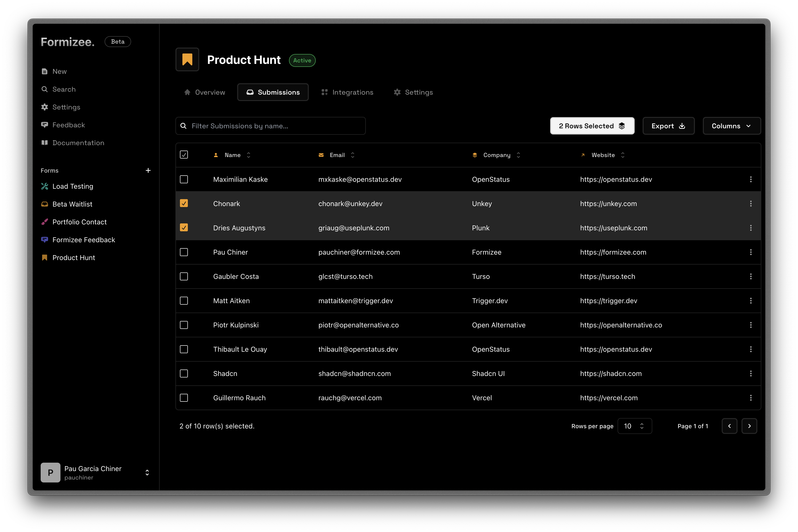This screenshot has width=798, height=532.
Task: Focus the Filter Submissions by name field
Action: [x=271, y=126]
